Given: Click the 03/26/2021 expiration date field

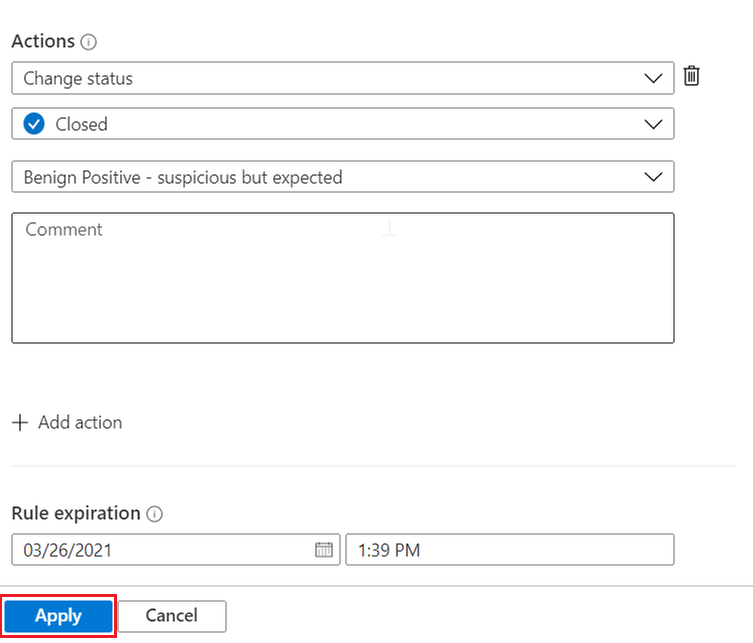Looking at the screenshot, I should pos(160,549).
